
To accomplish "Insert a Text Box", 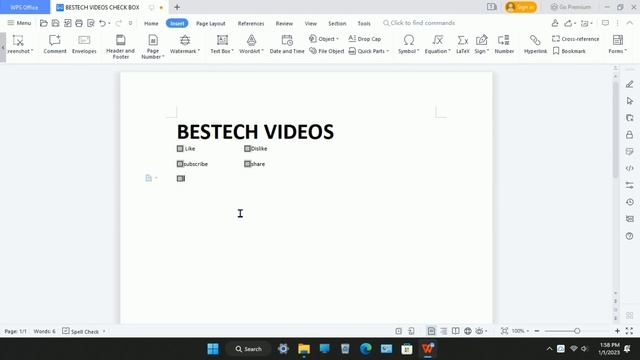I will click(222, 44).
